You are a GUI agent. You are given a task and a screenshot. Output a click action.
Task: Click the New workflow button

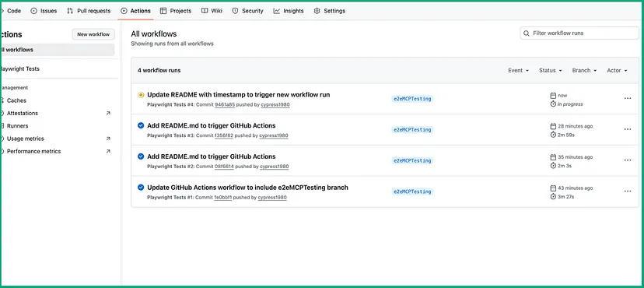[x=93, y=34]
